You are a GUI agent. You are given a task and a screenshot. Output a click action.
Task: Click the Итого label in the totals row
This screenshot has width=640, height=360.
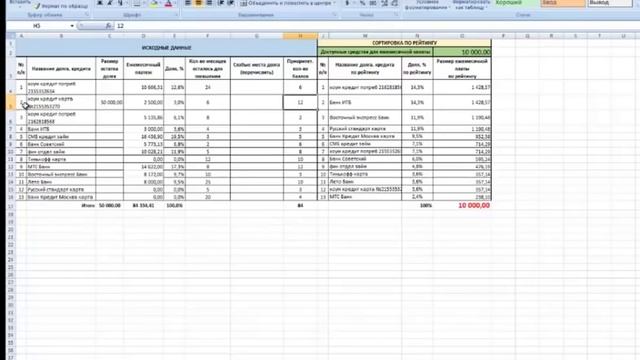point(88,205)
